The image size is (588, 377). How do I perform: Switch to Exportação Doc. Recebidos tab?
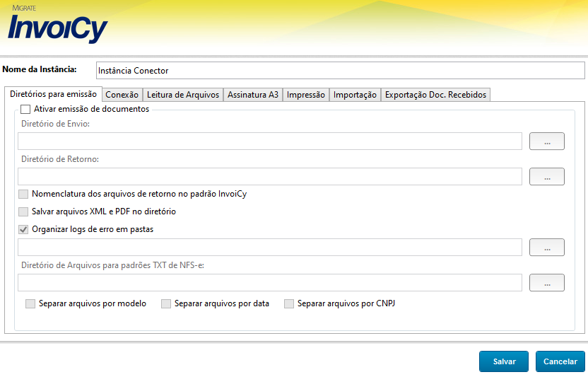click(435, 95)
